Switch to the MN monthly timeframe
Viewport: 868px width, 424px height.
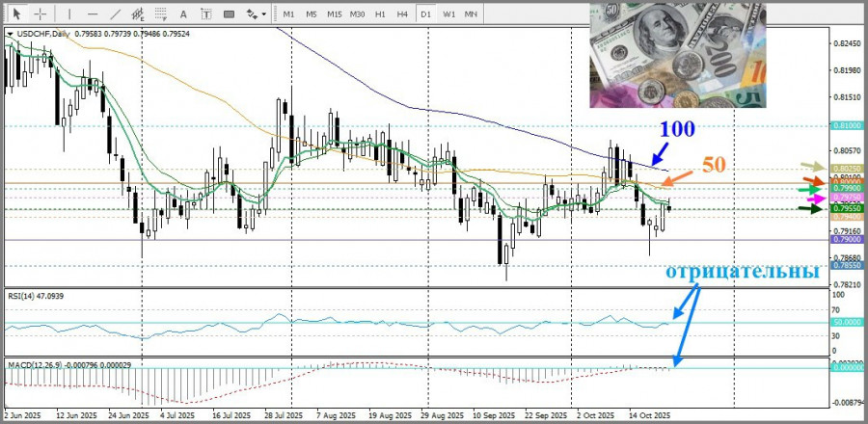(x=472, y=14)
